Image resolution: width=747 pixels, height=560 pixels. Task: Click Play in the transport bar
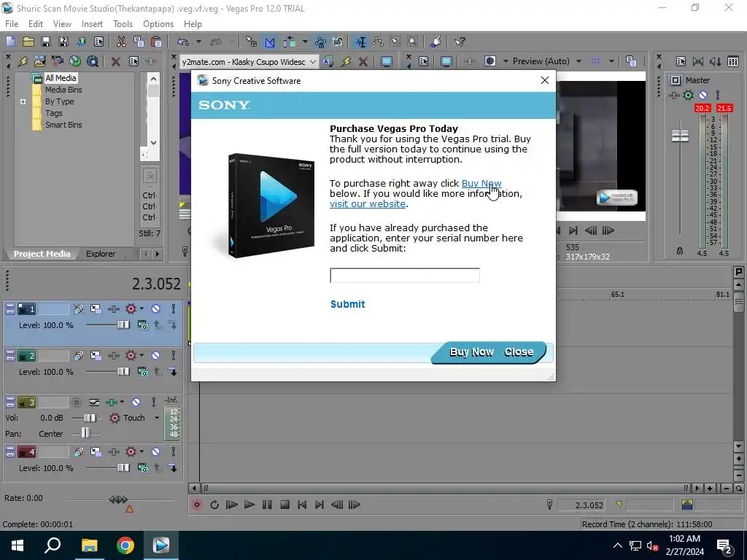(249, 505)
